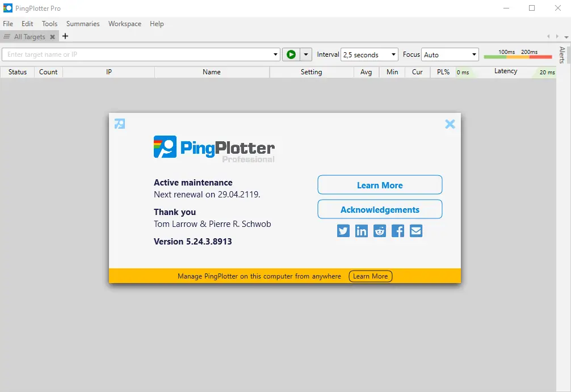Open the File menu

[x=8, y=24]
